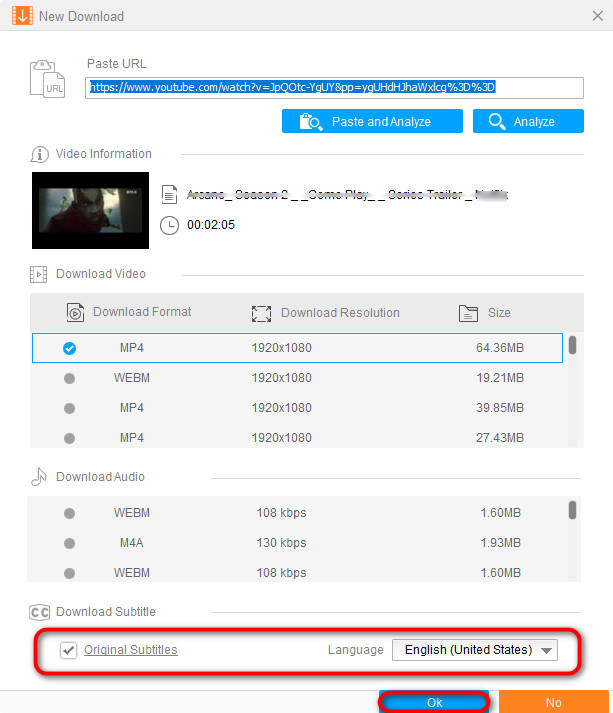Select the MP4 39.85MB video format

point(69,408)
